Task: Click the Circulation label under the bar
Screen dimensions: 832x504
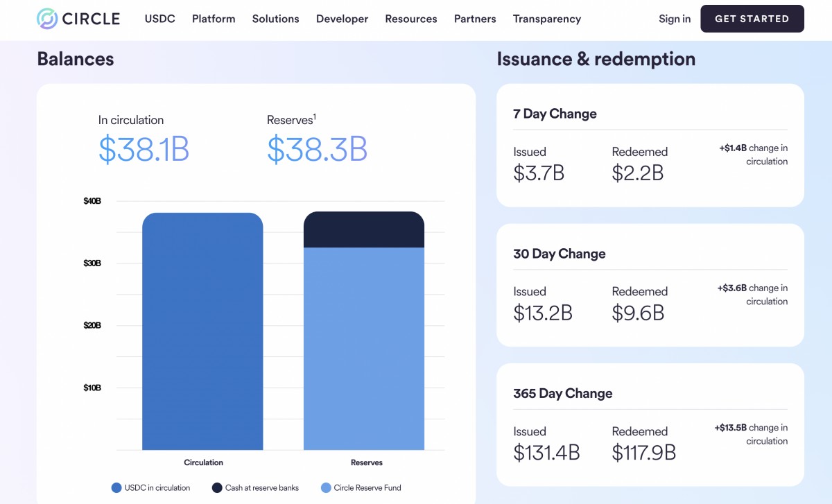Action: point(203,462)
